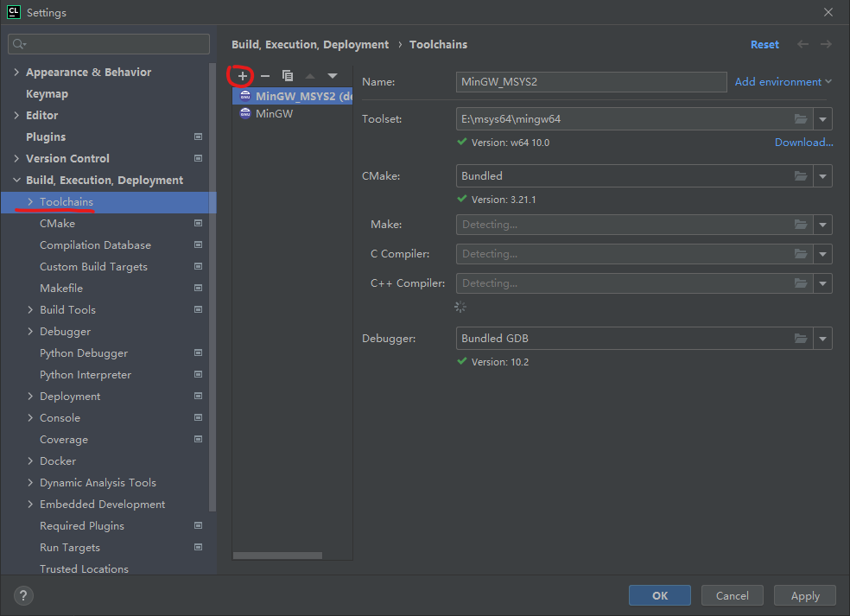Click Cancel button

click(733, 595)
